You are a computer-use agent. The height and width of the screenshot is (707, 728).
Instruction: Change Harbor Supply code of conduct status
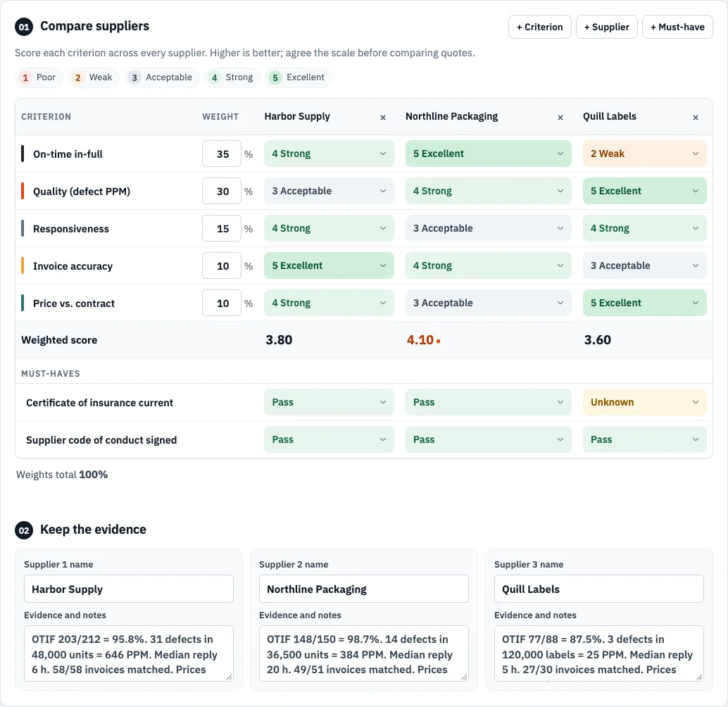coord(329,439)
